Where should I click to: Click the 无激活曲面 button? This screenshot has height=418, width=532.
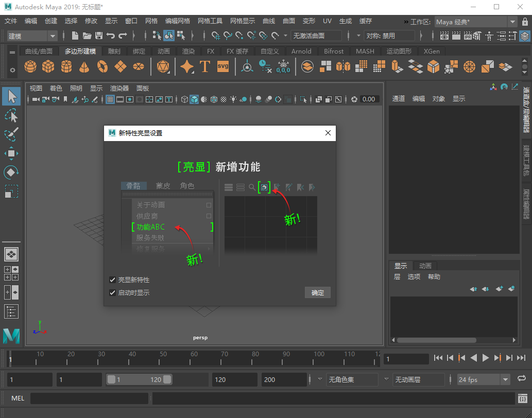(x=316, y=36)
